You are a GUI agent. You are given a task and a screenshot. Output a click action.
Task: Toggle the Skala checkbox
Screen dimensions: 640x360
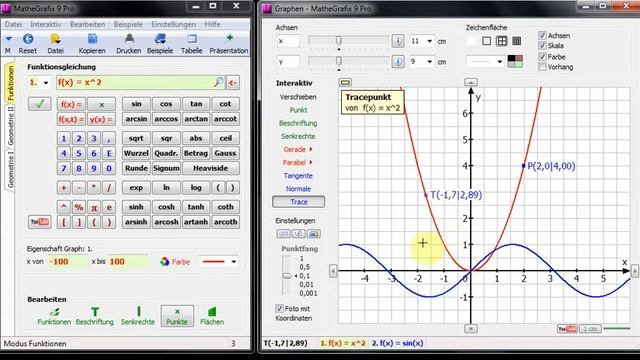(x=542, y=45)
